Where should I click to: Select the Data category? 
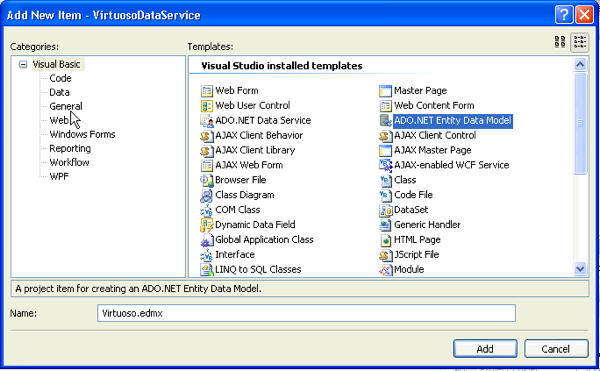[59, 92]
